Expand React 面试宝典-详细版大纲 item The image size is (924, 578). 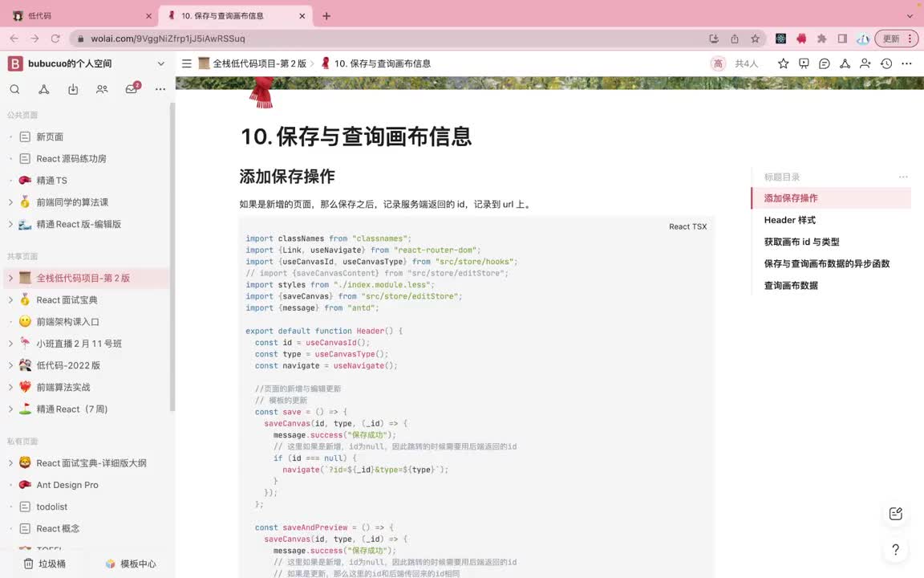pos(10,463)
